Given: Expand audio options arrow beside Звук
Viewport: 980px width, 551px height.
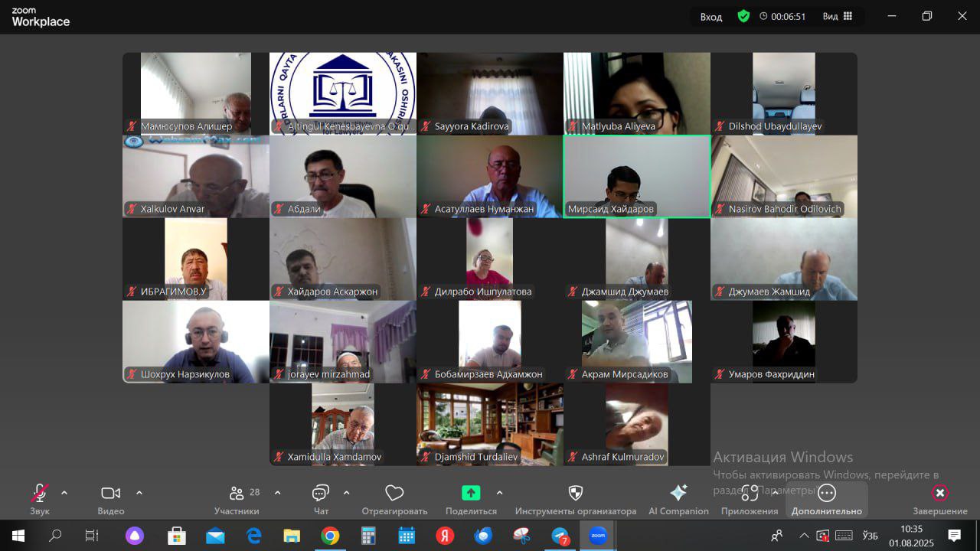Looking at the screenshot, I should pyautogui.click(x=64, y=493).
